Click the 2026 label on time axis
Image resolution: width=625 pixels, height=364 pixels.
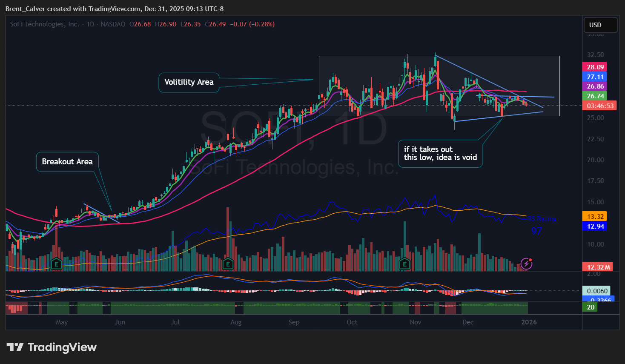[x=529, y=322]
